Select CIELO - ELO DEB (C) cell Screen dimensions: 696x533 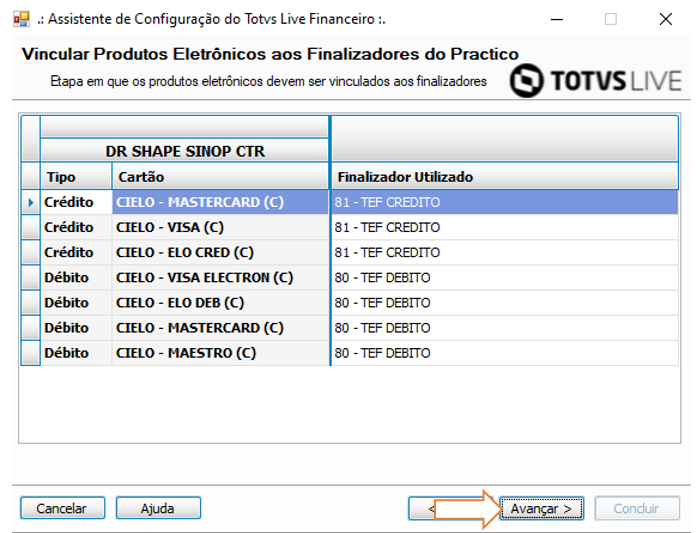click(x=220, y=303)
